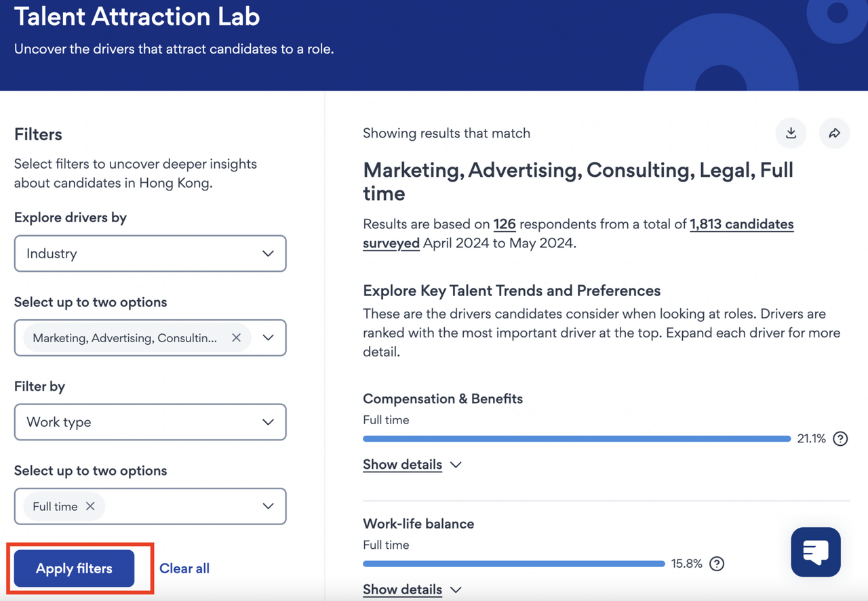Expand the industry options selection chevron
Screen dimensions: 868x601
click(x=269, y=338)
